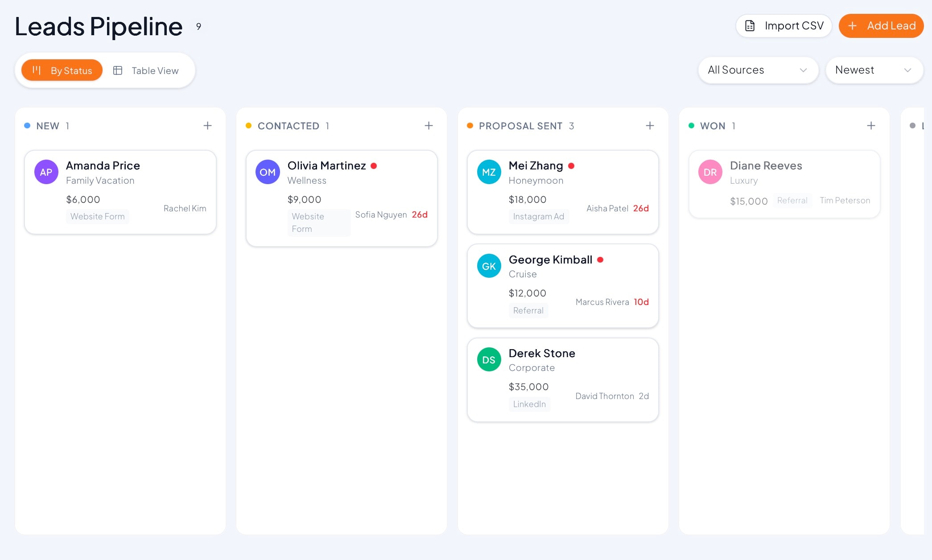932x560 pixels.
Task: Toggle the red alert dot on Olivia Martinez
Action: [374, 165]
